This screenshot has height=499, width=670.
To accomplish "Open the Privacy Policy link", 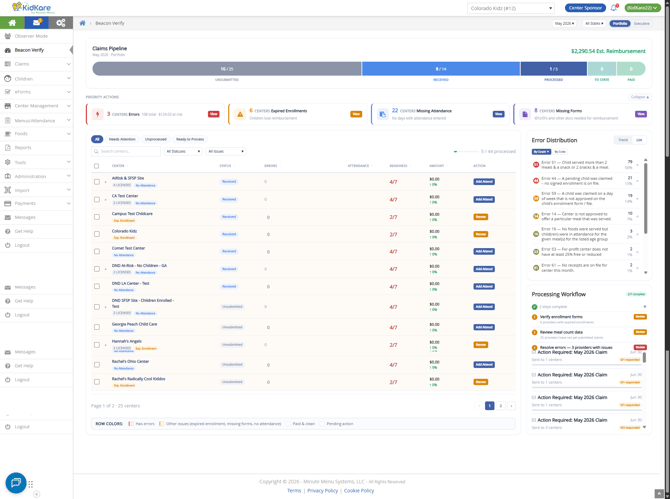I will 322,490.
